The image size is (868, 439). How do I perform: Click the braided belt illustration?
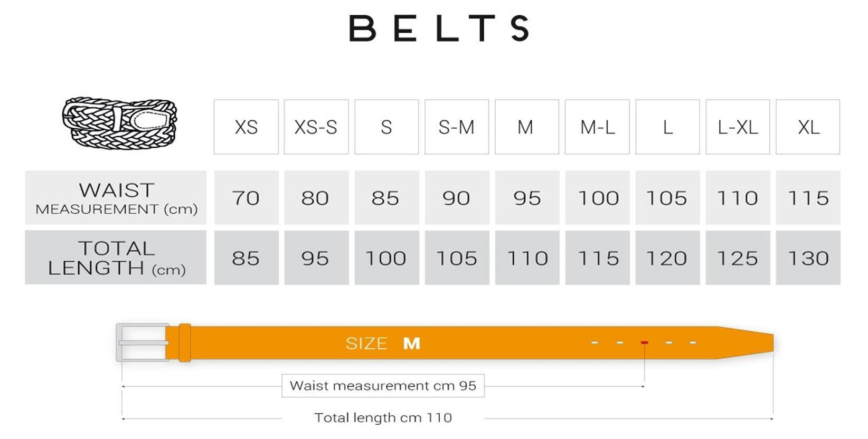[119, 122]
